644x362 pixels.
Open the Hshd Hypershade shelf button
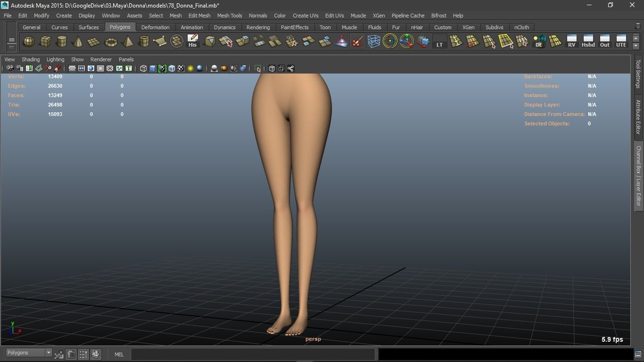[588, 41]
